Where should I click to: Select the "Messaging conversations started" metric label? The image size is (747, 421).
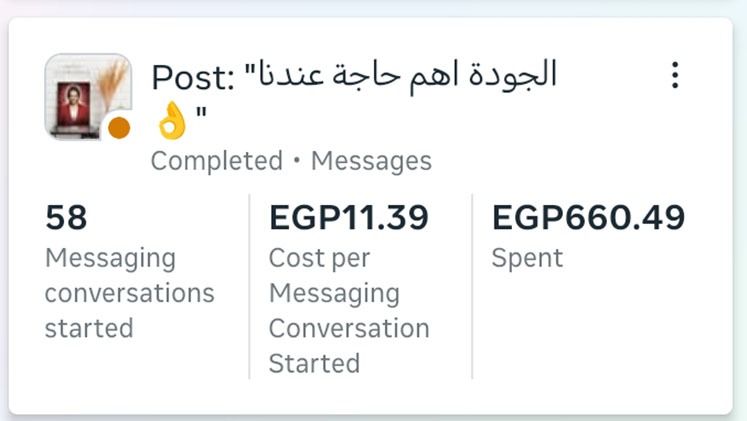click(129, 293)
